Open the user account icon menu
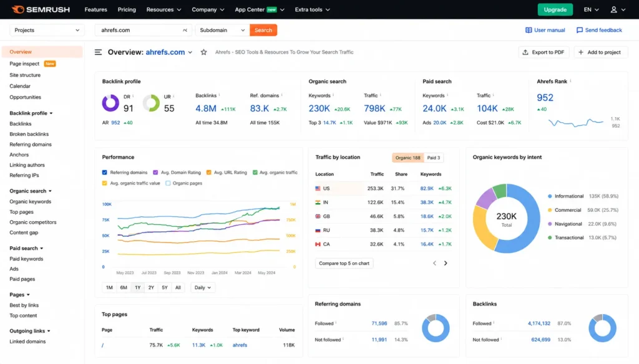639x364 pixels. pos(617,9)
